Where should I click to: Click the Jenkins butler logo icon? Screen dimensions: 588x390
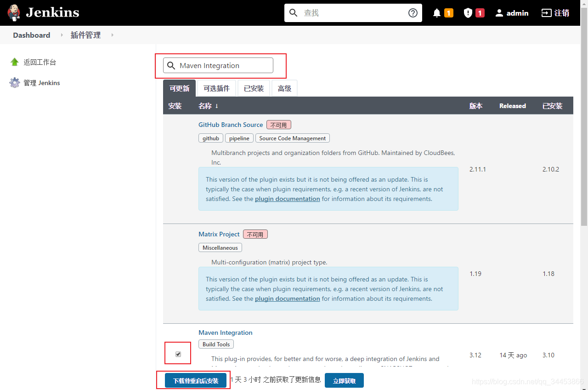[x=14, y=13]
